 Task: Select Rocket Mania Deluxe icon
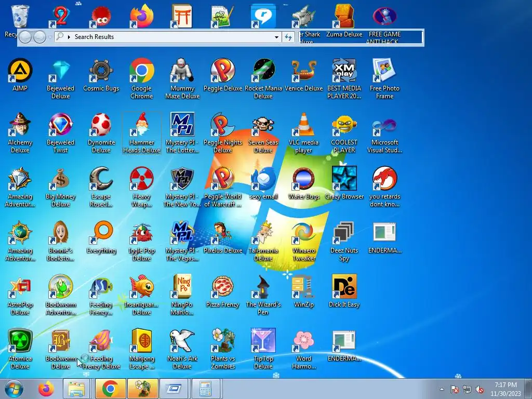[x=263, y=79]
